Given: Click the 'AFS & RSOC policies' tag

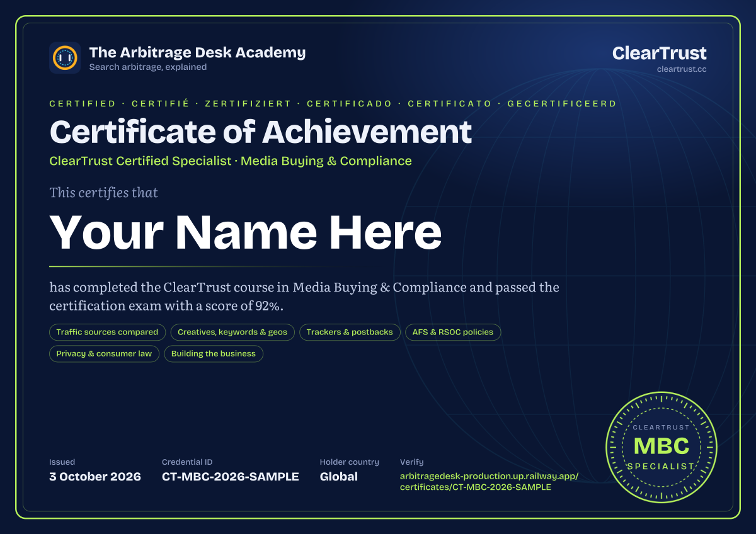Looking at the screenshot, I should click(x=453, y=332).
